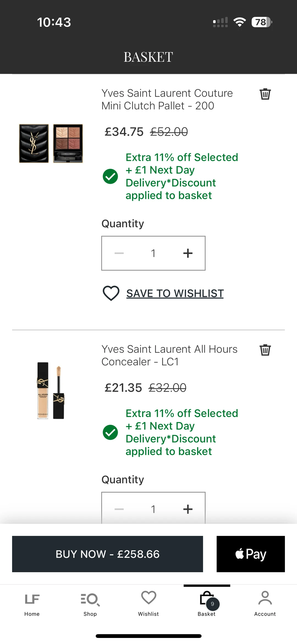Increase quantity of All Hours Concealer

[x=188, y=509]
